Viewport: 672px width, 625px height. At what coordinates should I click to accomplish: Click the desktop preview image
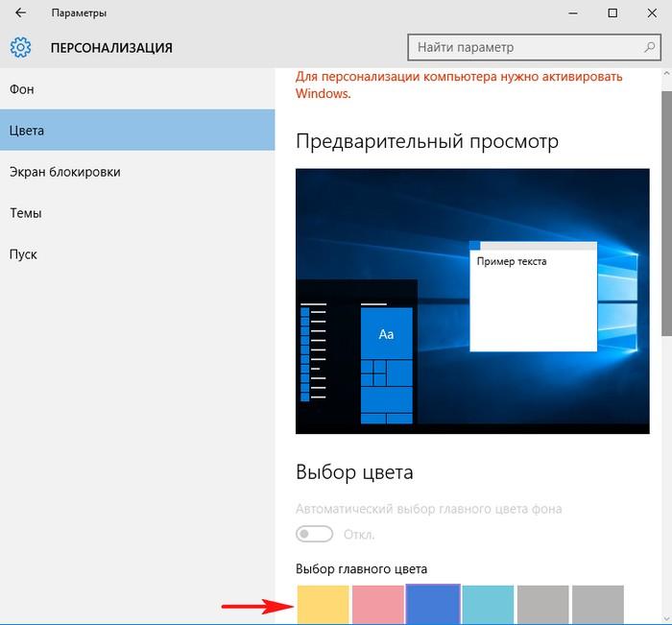point(472,300)
